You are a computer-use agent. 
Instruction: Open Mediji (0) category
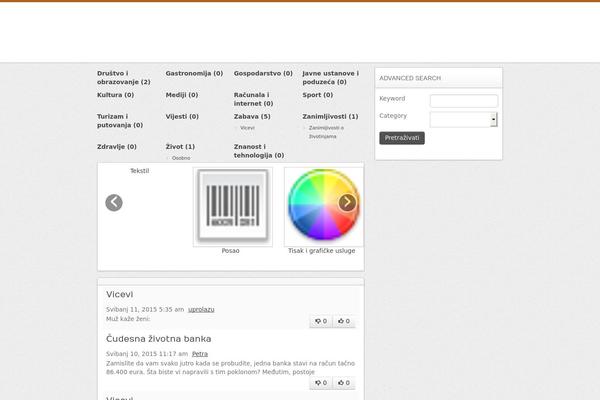pos(182,95)
